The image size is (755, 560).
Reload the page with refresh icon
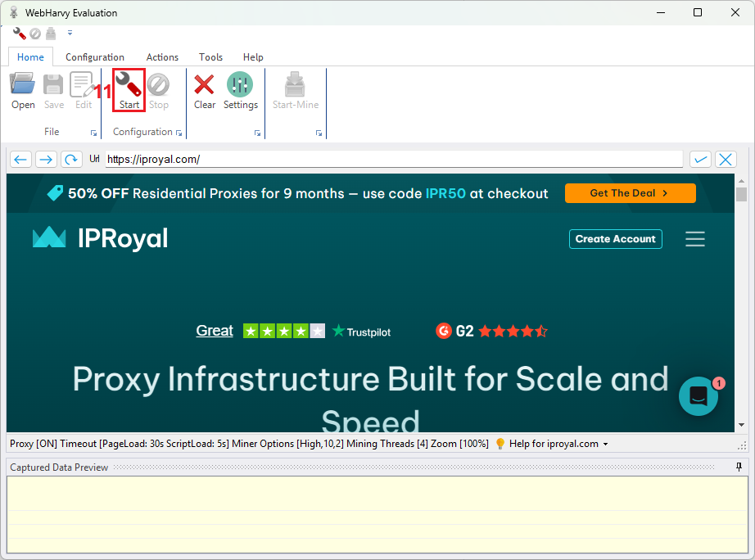click(x=71, y=160)
